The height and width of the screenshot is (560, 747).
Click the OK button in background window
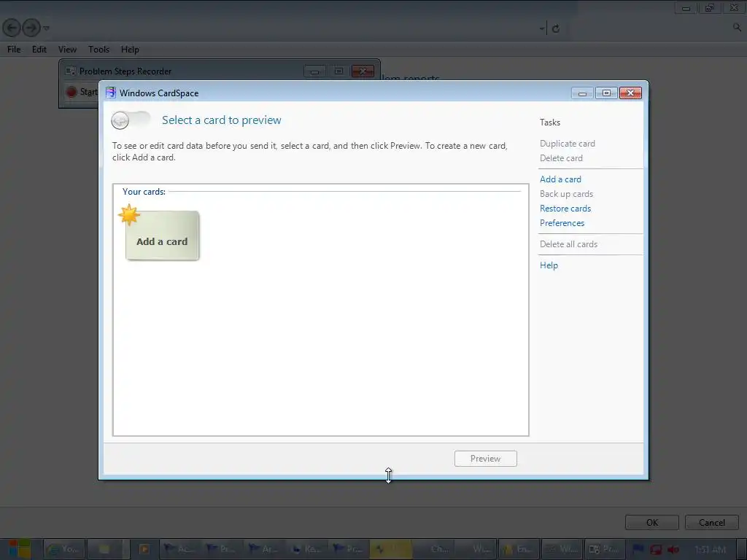point(651,522)
